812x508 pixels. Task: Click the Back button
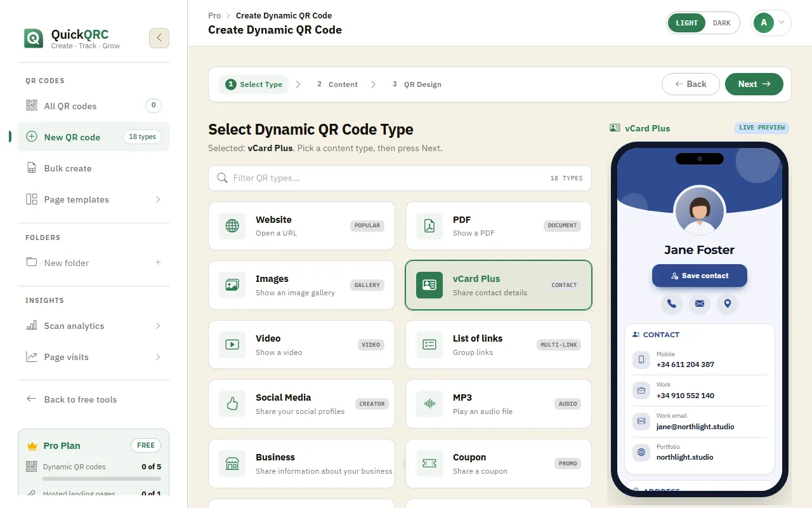(x=691, y=84)
